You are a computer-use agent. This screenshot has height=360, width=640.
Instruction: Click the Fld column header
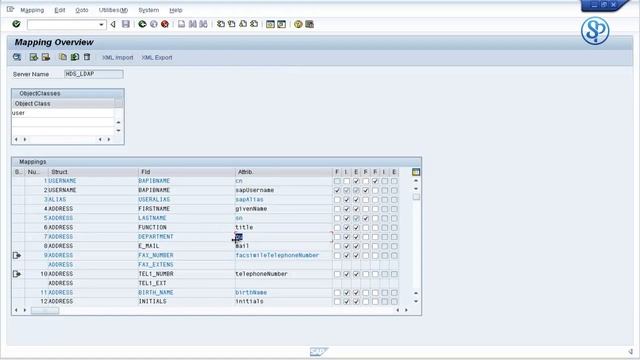pos(187,172)
